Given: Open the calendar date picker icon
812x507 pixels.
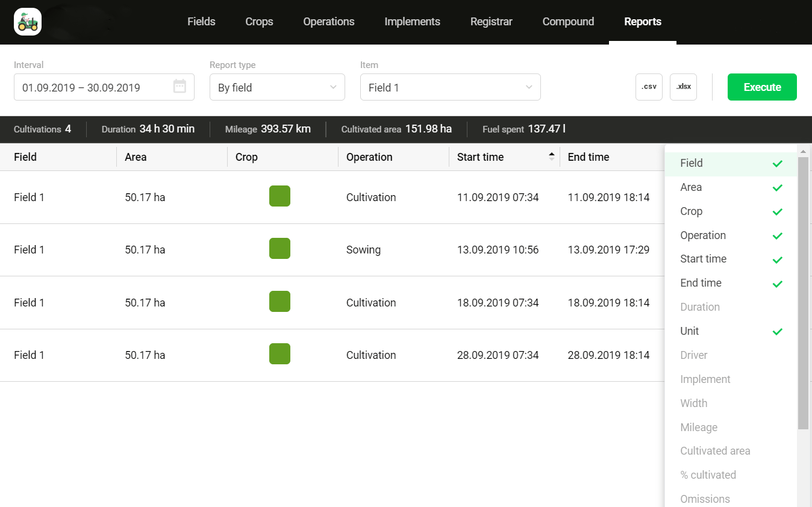Looking at the screenshot, I should click(x=180, y=87).
